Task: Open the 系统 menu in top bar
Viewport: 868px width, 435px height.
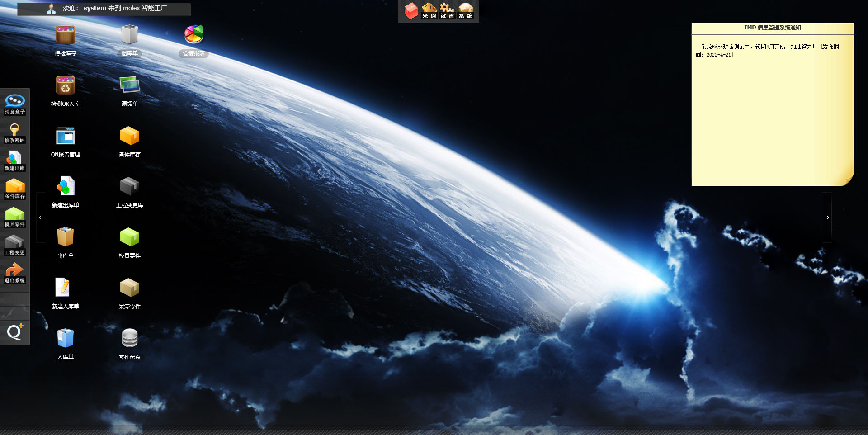Action: point(466,11)
